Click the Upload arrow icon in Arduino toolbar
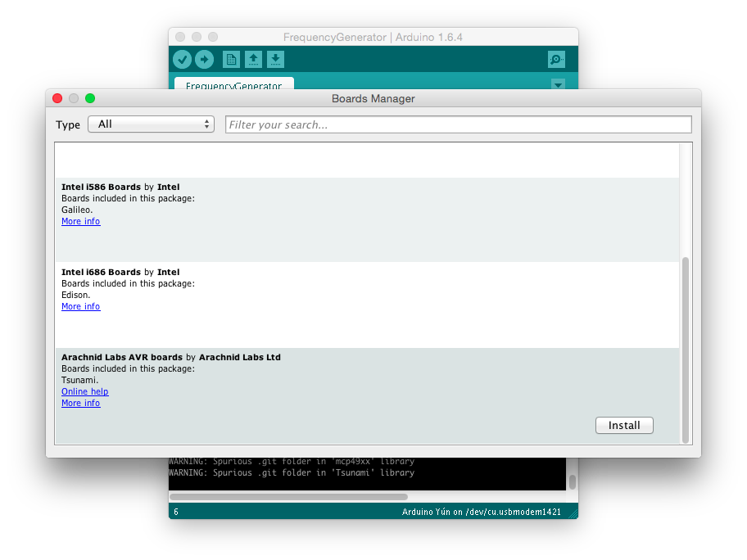 tap(205, 60)
